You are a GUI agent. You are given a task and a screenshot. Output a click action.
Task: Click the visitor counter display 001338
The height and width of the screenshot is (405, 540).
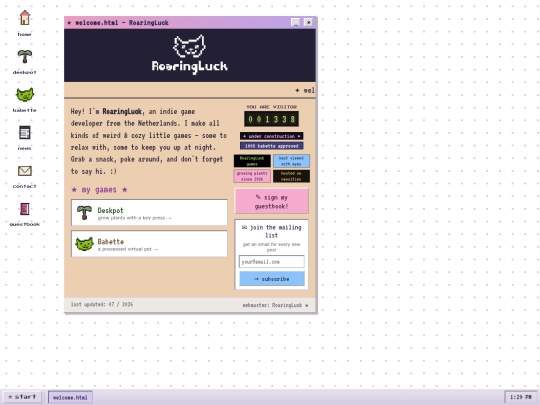tap(271, 119)
